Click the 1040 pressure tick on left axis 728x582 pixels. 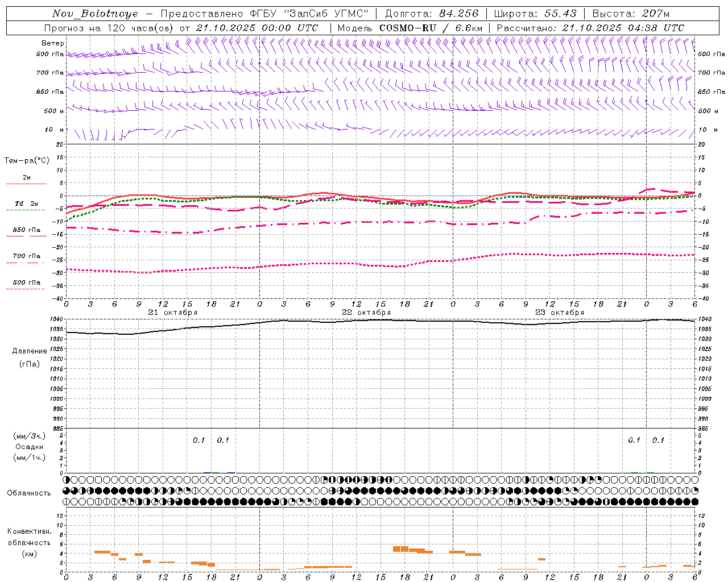pos(56,319)
